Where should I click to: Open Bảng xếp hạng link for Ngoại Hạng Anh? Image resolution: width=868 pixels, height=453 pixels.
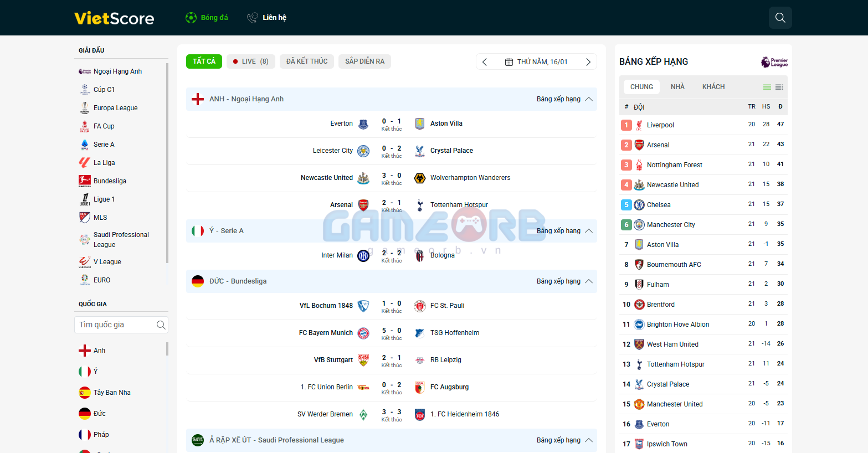click(x=558, y=99)
